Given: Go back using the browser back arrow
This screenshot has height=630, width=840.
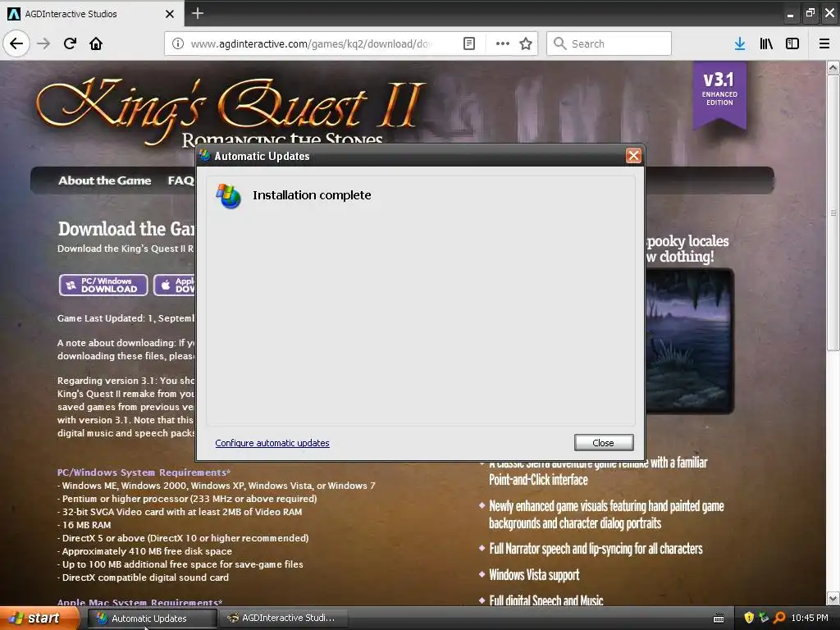Looking at the screenshot, I should pos(16,43).
